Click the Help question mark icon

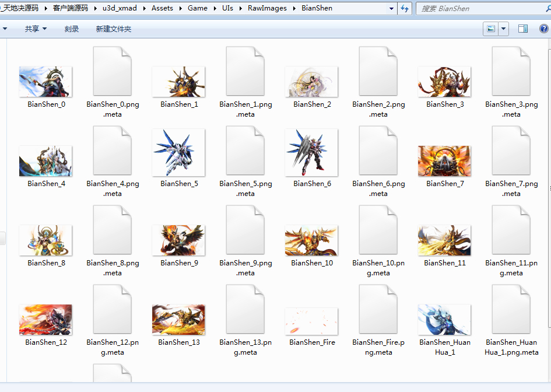(544, 29)
